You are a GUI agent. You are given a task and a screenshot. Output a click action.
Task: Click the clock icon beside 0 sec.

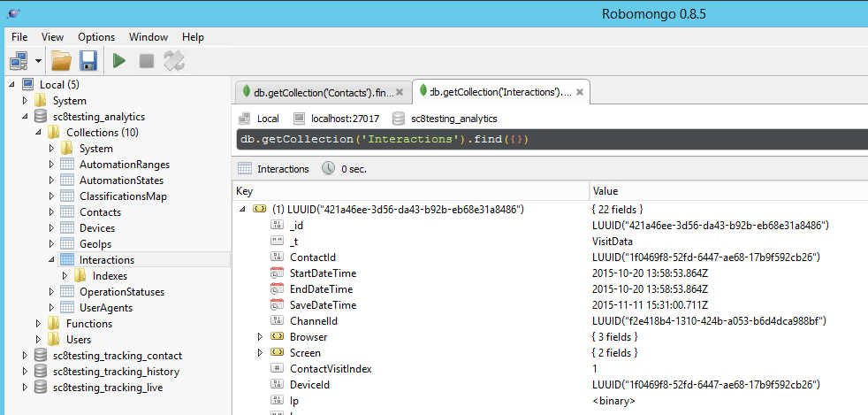tap(328, 168)
